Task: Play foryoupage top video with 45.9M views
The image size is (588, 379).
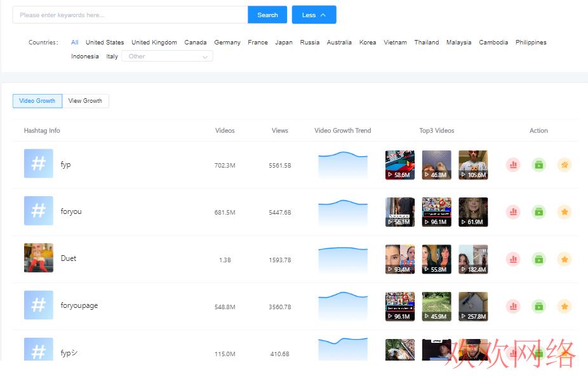Action: coord(436,307)
